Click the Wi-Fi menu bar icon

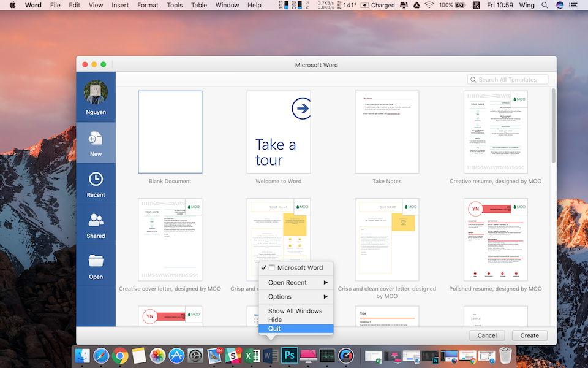point(429,6)
